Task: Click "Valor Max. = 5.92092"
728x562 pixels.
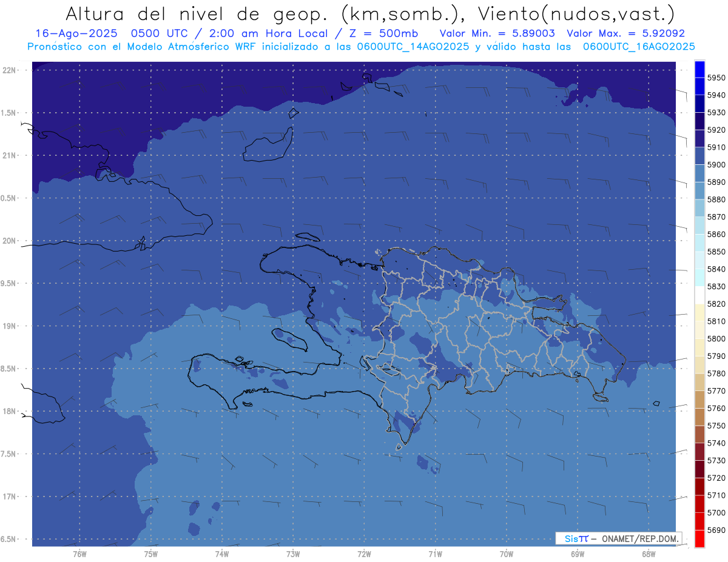Action: pyautogui.click(x=626, y=33)
